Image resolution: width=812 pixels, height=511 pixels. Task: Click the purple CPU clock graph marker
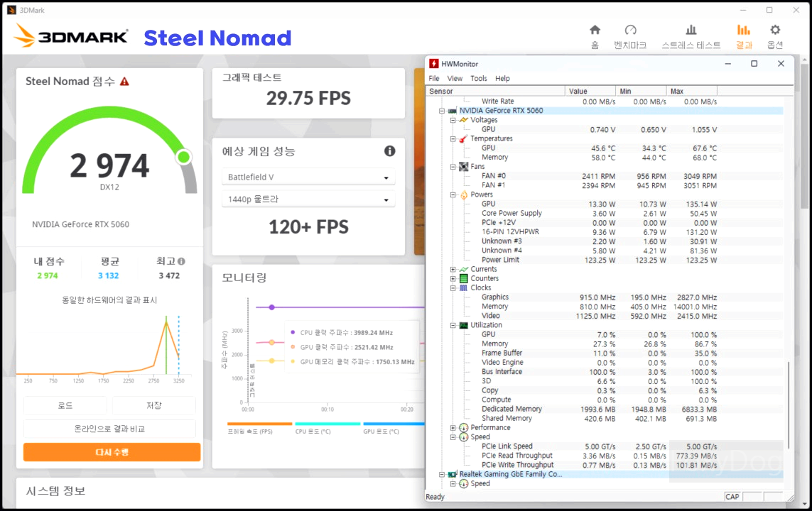(271, 307)
